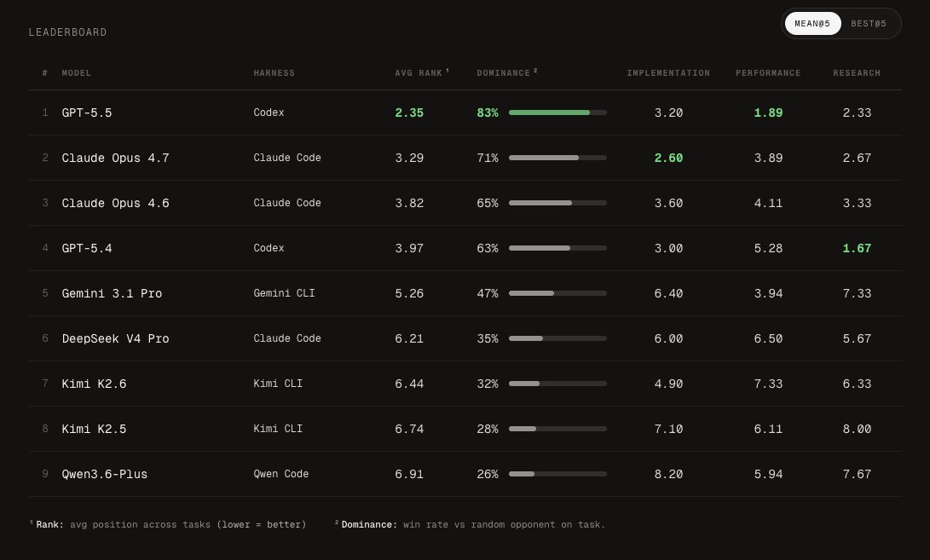Click the average rank 2.35 value
Image resolution: width=930 pixels, height=560 pixels.
(409, 113)
